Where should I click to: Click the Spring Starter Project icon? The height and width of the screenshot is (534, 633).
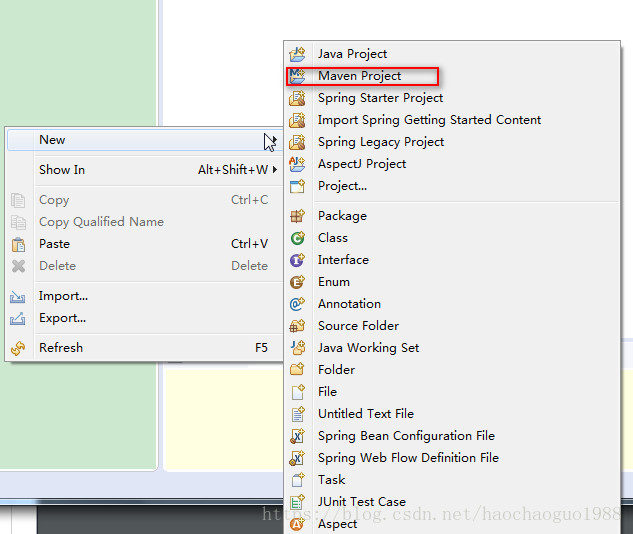298,98
